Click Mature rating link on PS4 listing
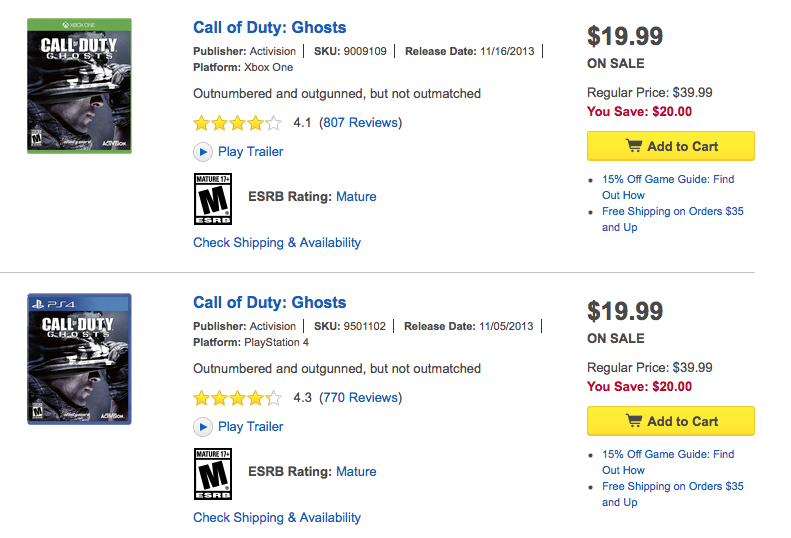 point(356,472)
